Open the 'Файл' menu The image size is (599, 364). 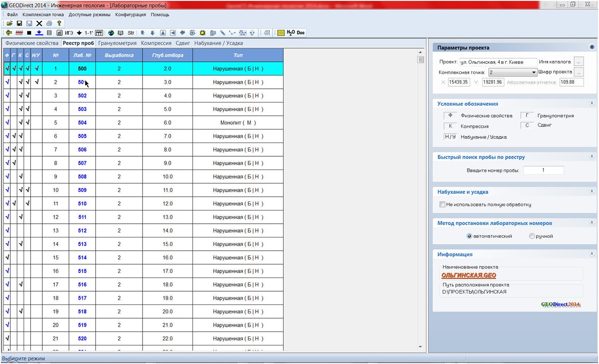[x=12, y=15]
